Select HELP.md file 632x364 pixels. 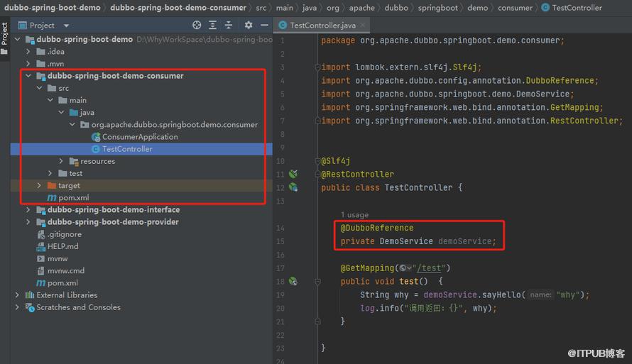click(x=63, y=246)
